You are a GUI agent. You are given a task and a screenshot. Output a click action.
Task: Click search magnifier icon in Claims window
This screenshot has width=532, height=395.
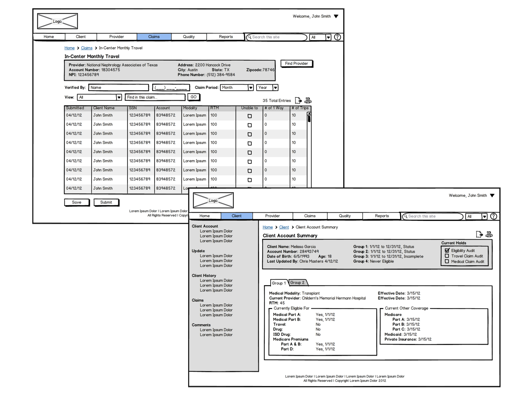pyautogui.click(x=250, y=37)
